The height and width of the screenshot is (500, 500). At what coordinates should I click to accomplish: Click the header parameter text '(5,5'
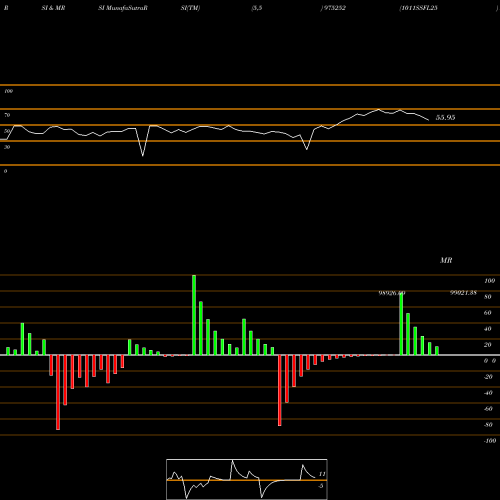pos(257,8)
